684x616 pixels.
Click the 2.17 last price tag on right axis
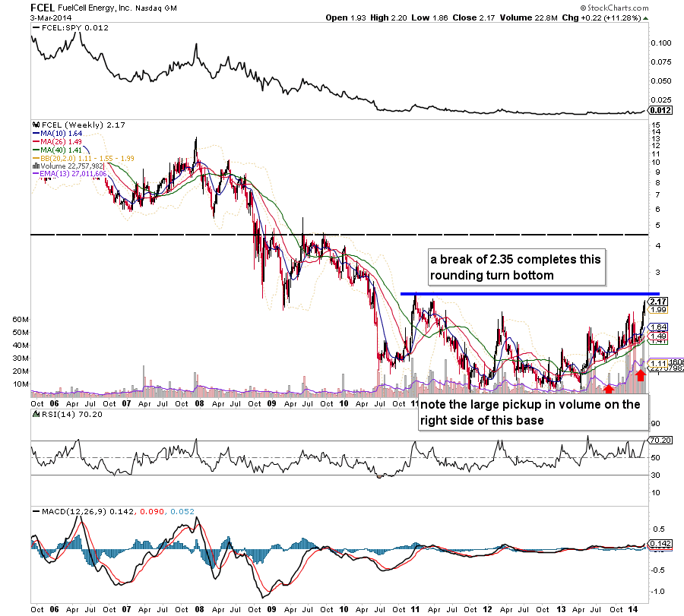pyautogui.click(x=658, y=302)
